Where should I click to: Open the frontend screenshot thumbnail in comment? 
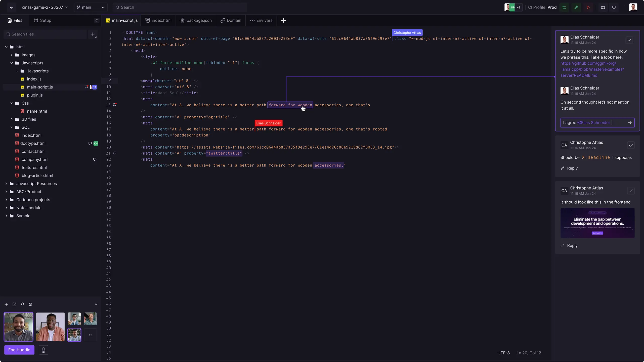[597, 223]
